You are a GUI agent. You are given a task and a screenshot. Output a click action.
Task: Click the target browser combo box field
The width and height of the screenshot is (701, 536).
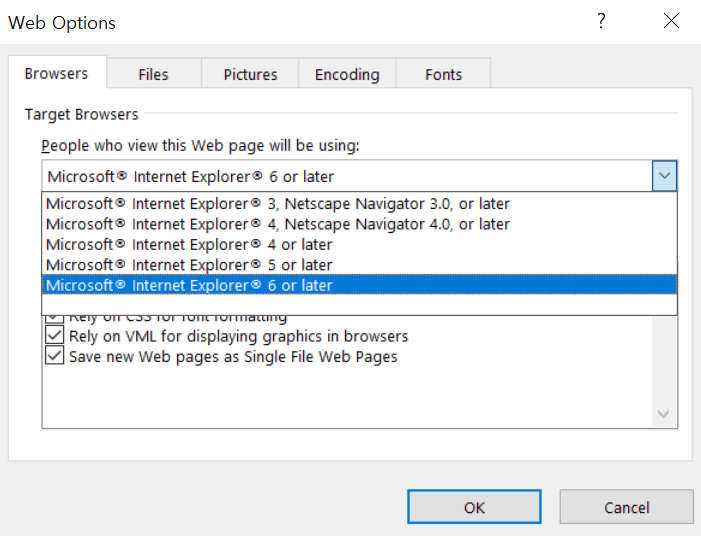(347, 176)
